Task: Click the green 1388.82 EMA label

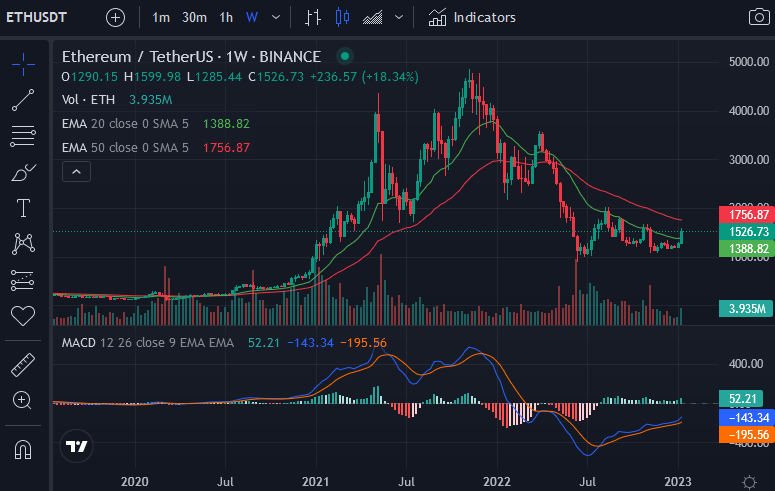Action: click(747, 249)
